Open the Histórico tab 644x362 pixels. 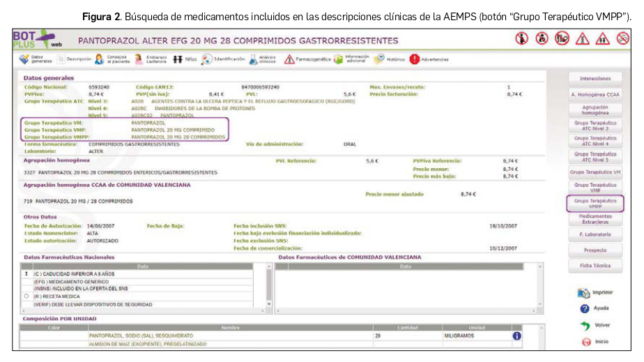[x=381, y=59]
